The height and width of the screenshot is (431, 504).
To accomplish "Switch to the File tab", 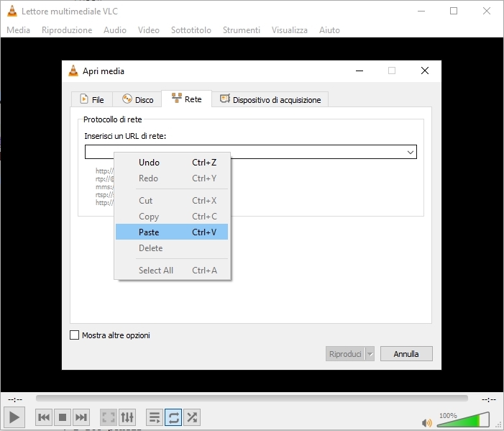I will pos(92,99).
